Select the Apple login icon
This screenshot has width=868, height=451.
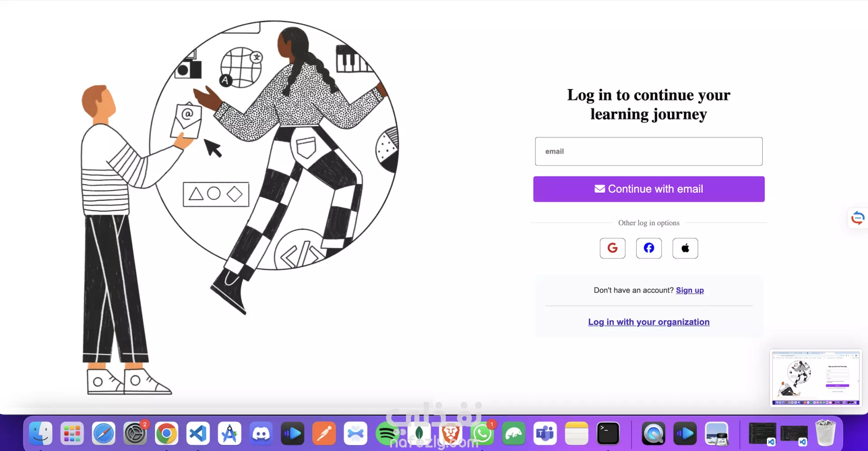coord(685,248)
